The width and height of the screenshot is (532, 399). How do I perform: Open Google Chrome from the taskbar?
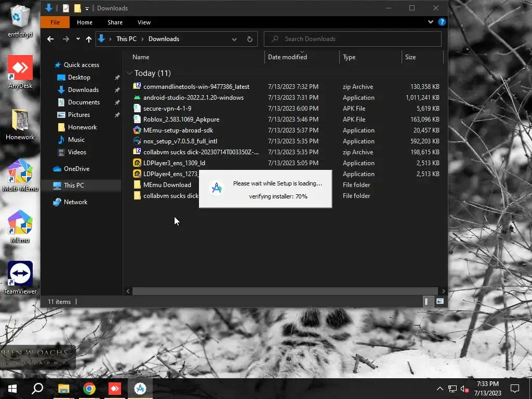coord(89,389)
